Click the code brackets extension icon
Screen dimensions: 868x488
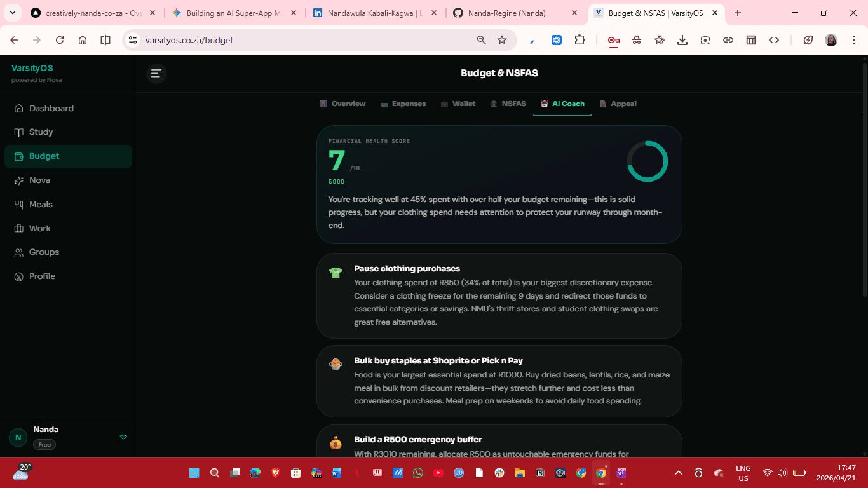774,40
